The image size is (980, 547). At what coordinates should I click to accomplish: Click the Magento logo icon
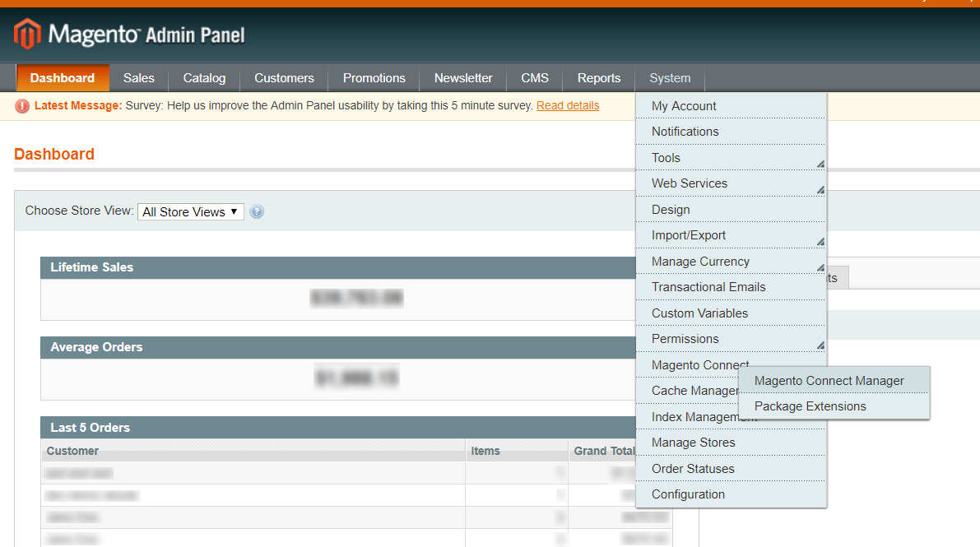tap(27, 34)
